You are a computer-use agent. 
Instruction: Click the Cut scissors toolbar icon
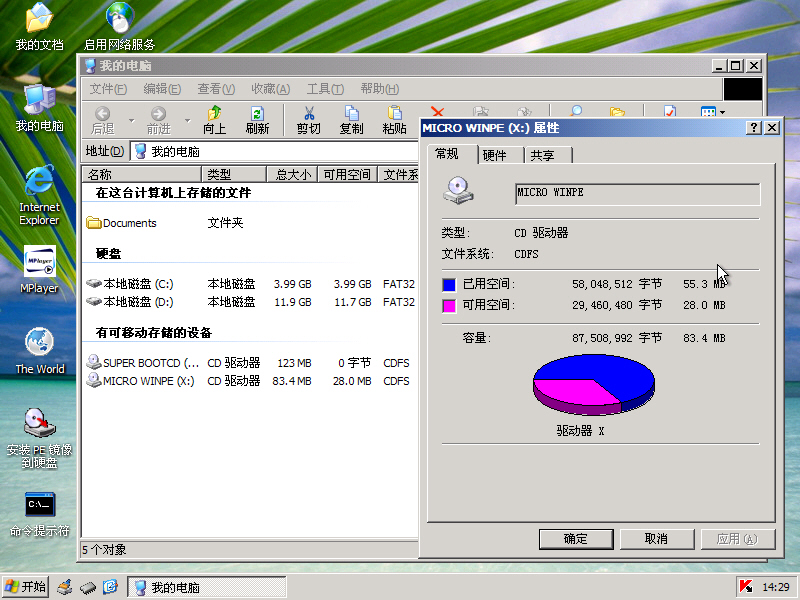(309, 120)
